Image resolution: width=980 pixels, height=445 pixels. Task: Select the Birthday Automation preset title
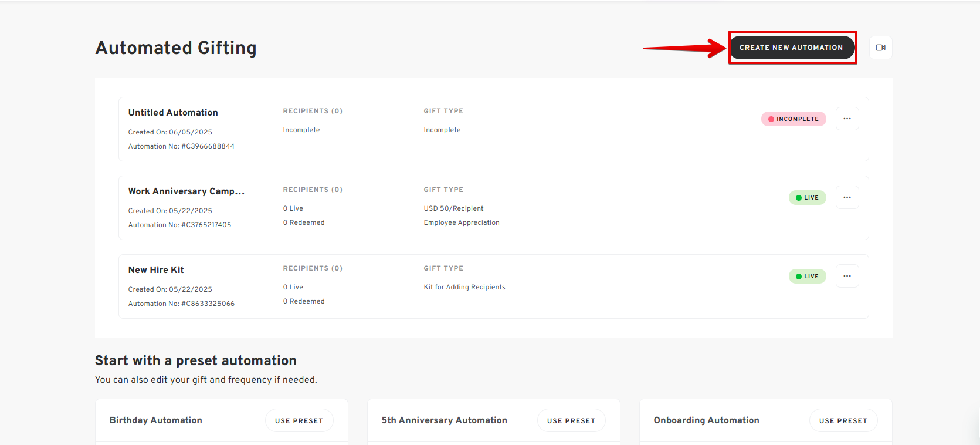[x=156, y=420]
